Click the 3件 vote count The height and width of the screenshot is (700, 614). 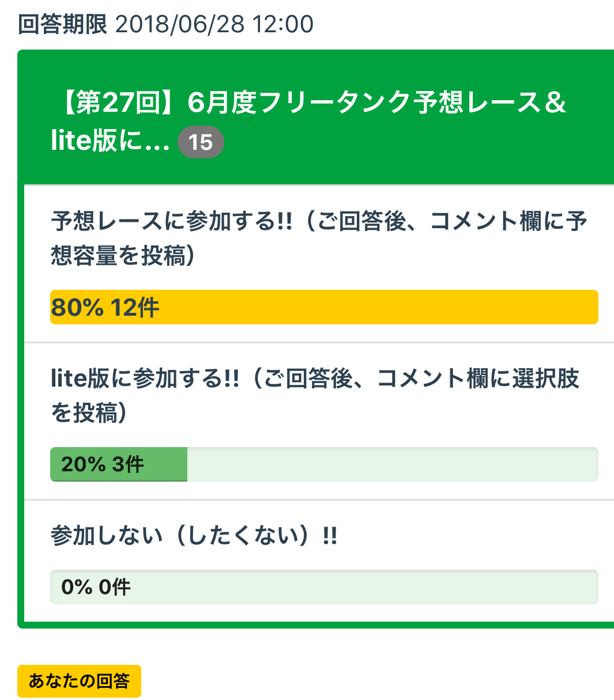pos(127,464)
